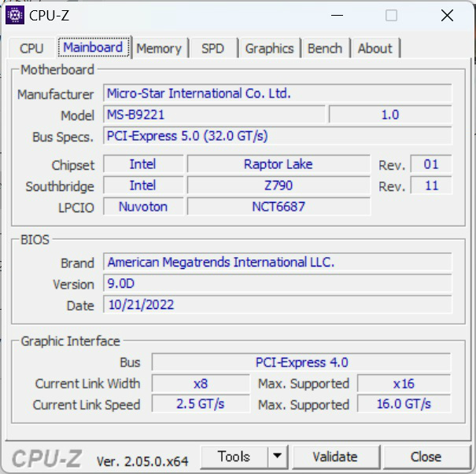The image size is (476, 474).
Task: Select the Manufacturer field Micro-Star International Co. Ltd.
Action: click(278, 93)
